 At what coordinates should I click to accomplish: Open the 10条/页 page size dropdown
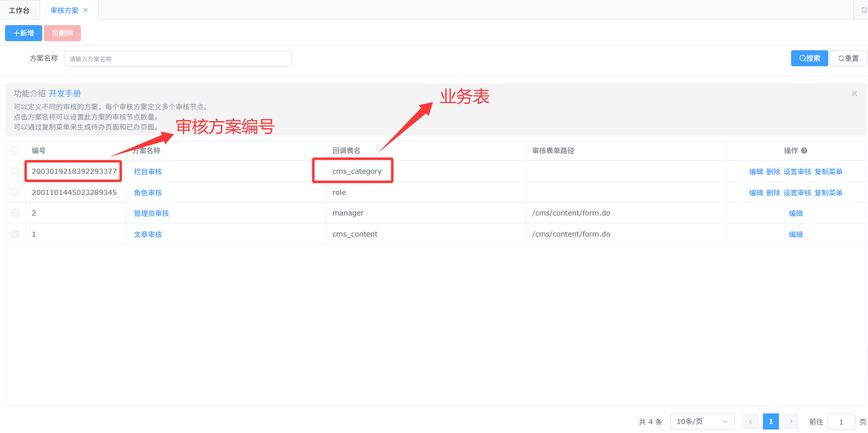702,421
